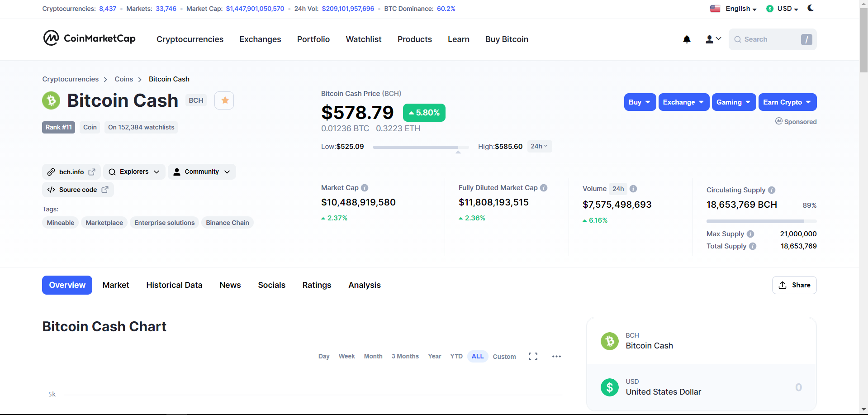This screenshot has width=868, height=415.
Task: Open the English language dropdown
Action: tap(741, 9)
